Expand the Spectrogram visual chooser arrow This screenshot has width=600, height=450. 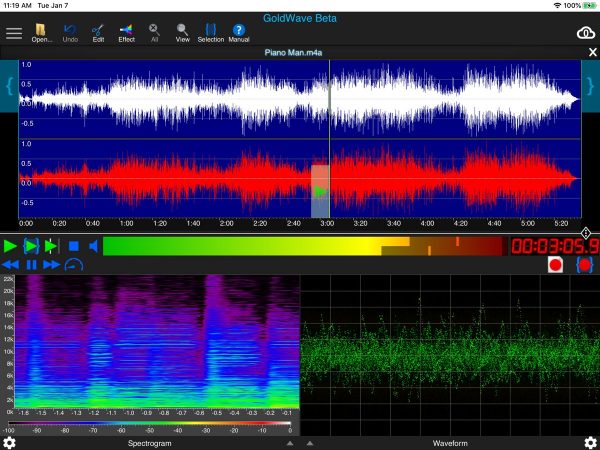tap(290, 443)
